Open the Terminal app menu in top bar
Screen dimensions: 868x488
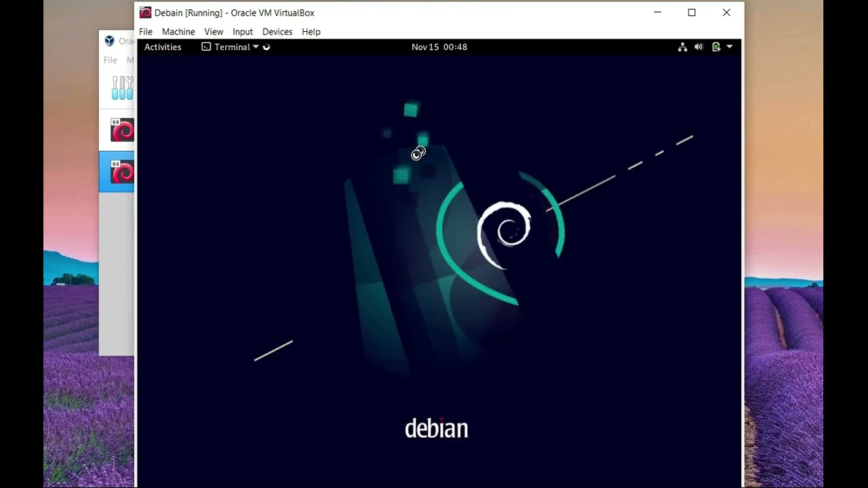231,47
